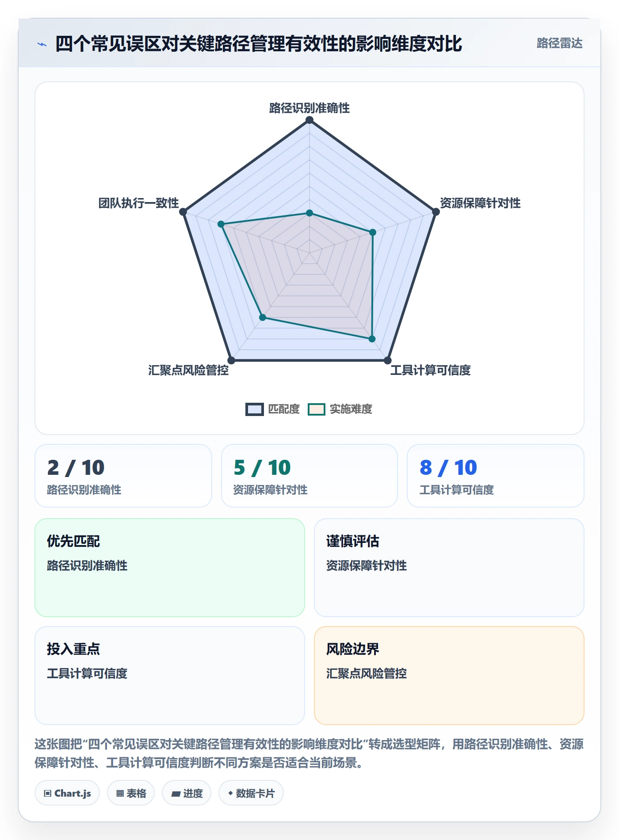Open the 8 / 10 score card

pos(496,476)
